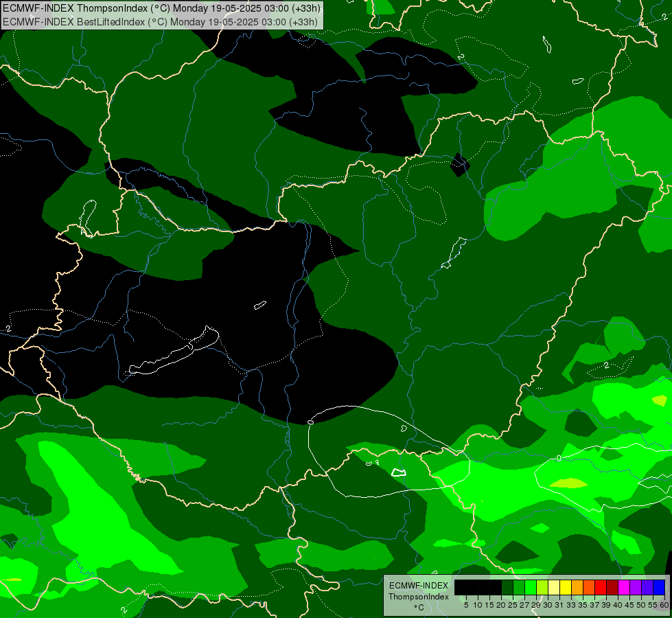This screenshot has height=618, width=672.
Task: Click the ThompsonIndex title line at top
Action: 161,8
